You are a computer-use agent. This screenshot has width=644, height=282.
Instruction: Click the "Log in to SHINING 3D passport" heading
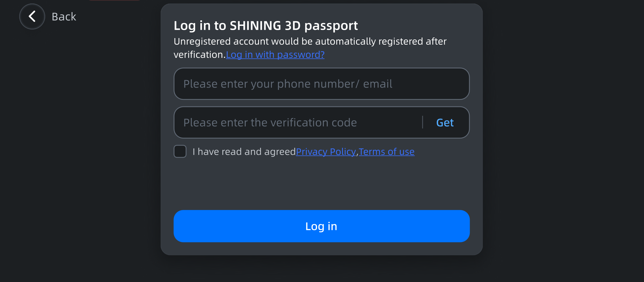(x=266, y=26)
